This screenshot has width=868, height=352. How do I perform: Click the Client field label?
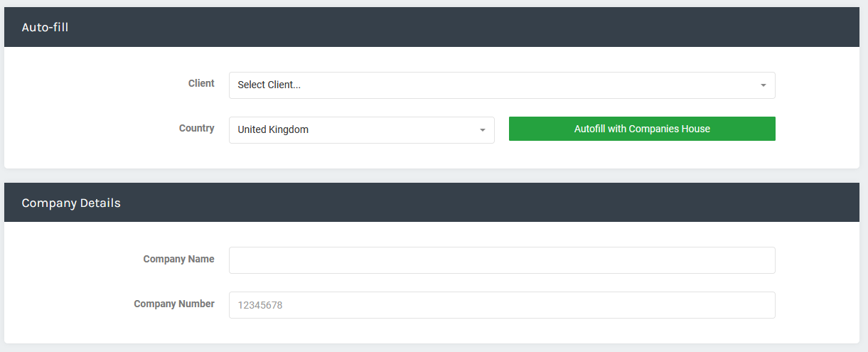(x=201, y=83)
